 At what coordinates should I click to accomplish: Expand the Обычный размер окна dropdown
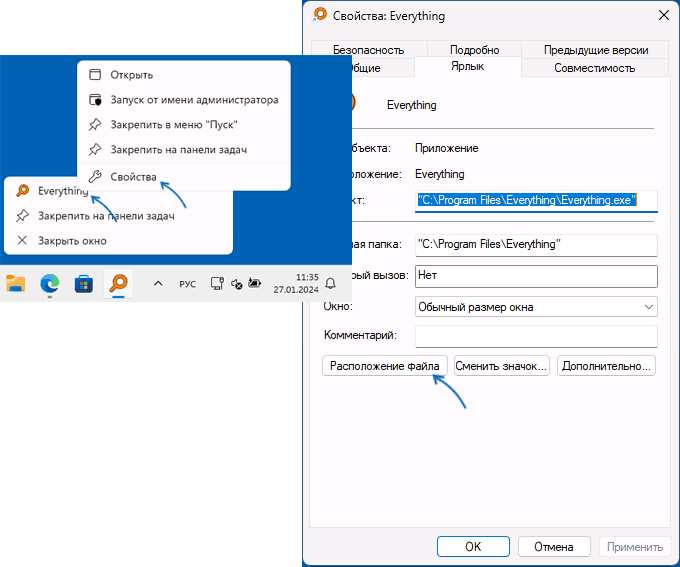coord(536,307)
